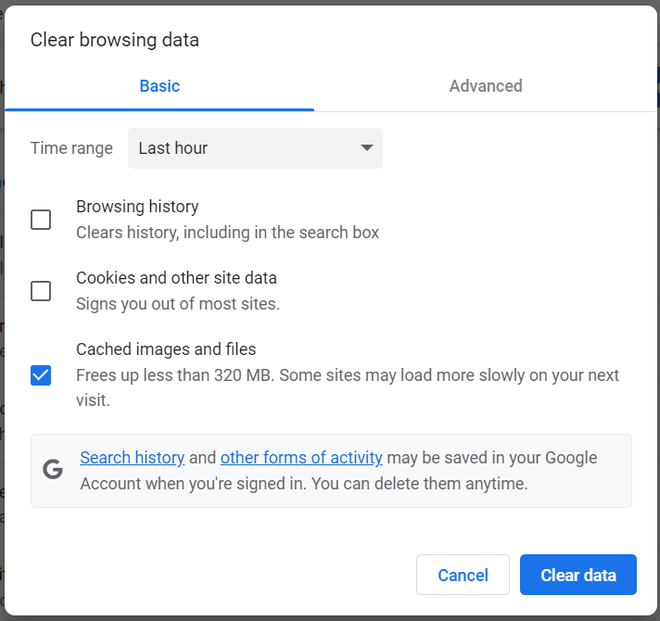Confirm with the Clear data button
This screenshot has height=621, width=660.
coord(578,575)
